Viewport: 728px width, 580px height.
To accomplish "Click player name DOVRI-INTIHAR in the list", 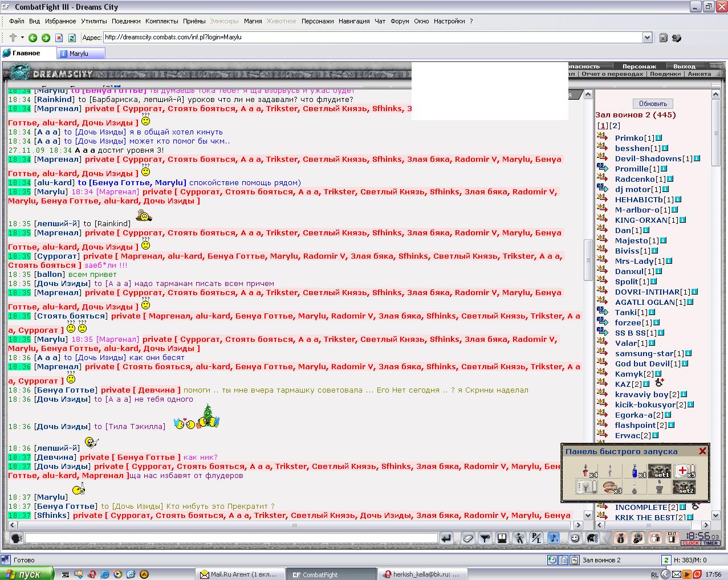I will point(647,292).
